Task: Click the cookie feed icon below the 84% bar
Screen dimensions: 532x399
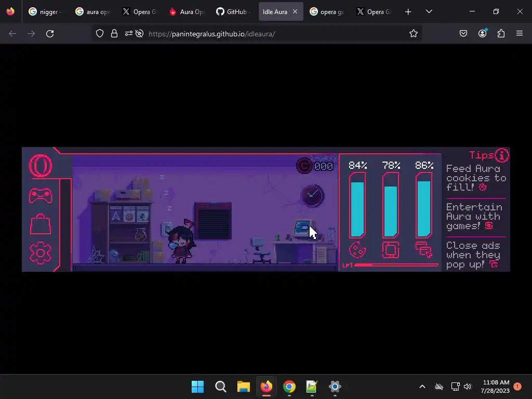Action: [x=357, y=250]
